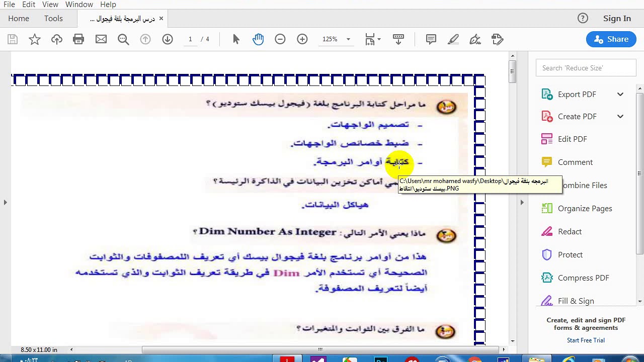Collapse the right tools pane arrow

tap(522, 202)
